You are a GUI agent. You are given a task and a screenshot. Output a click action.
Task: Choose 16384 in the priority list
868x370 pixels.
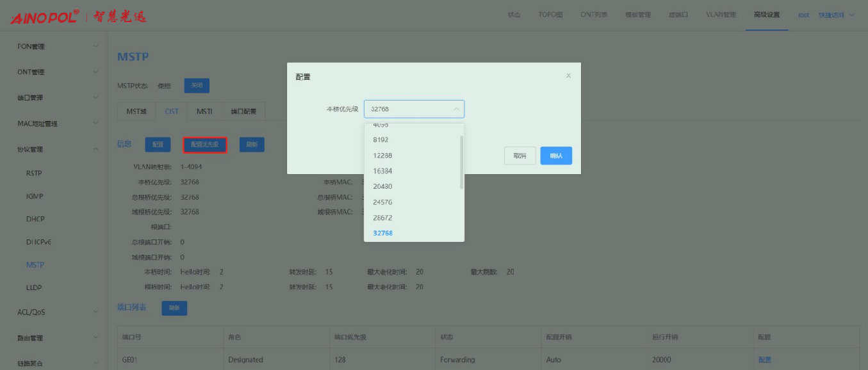(382, 171)
